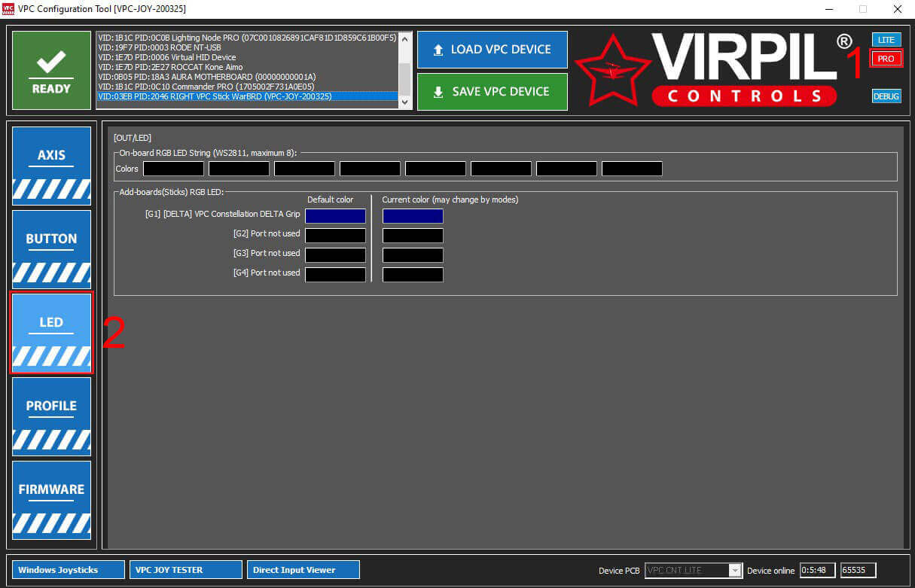Viewport: 915px width, 588px height.
Task: Click G3 port current color swatch
Action: click(413, 255)
